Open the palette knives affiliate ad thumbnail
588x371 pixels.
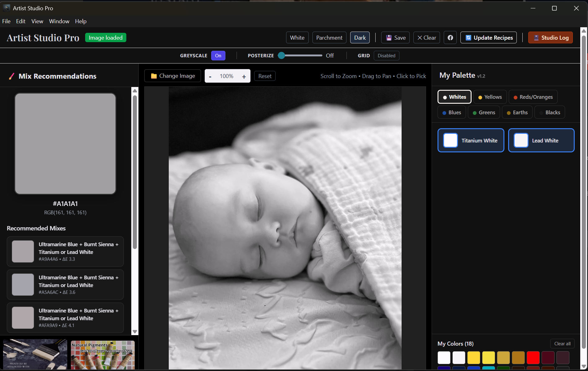pyautogui.click(x=35, y=354)
